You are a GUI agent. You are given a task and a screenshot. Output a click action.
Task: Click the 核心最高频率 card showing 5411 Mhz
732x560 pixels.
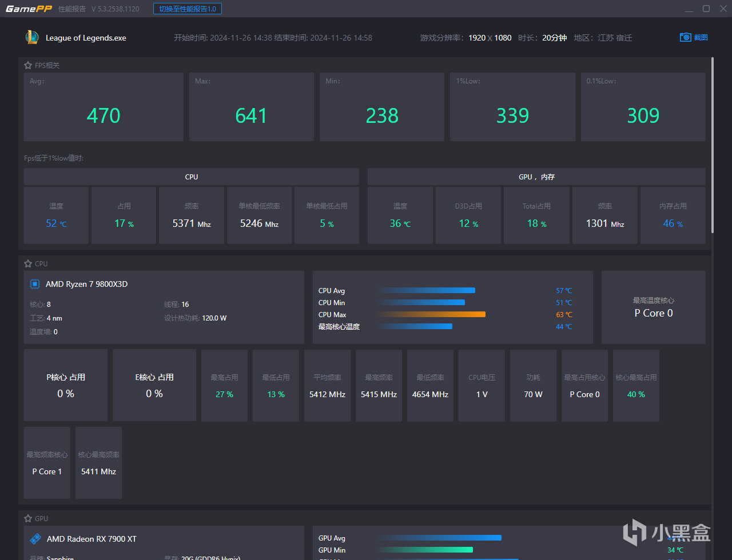(98, 463)
